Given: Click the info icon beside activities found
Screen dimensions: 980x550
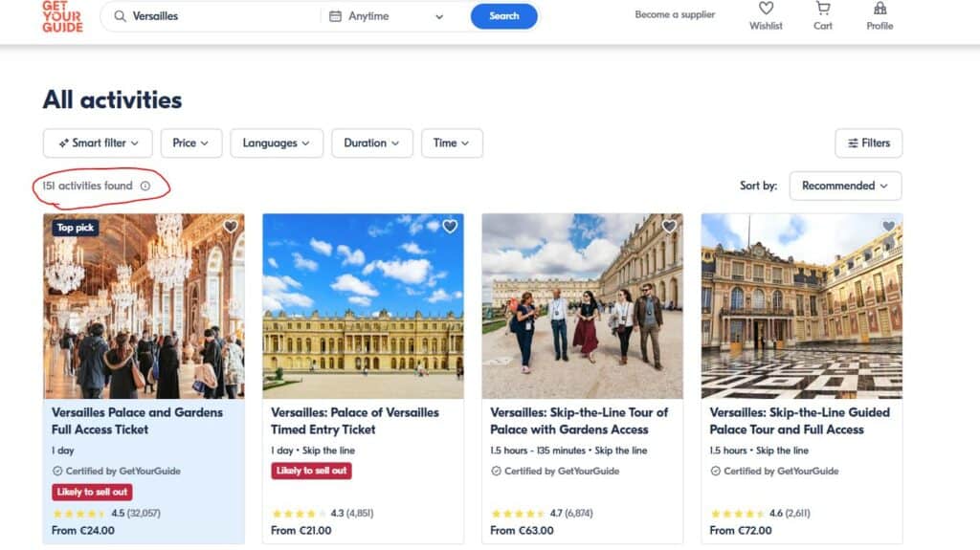Looking at the screenshot, I should click(145, 187).
